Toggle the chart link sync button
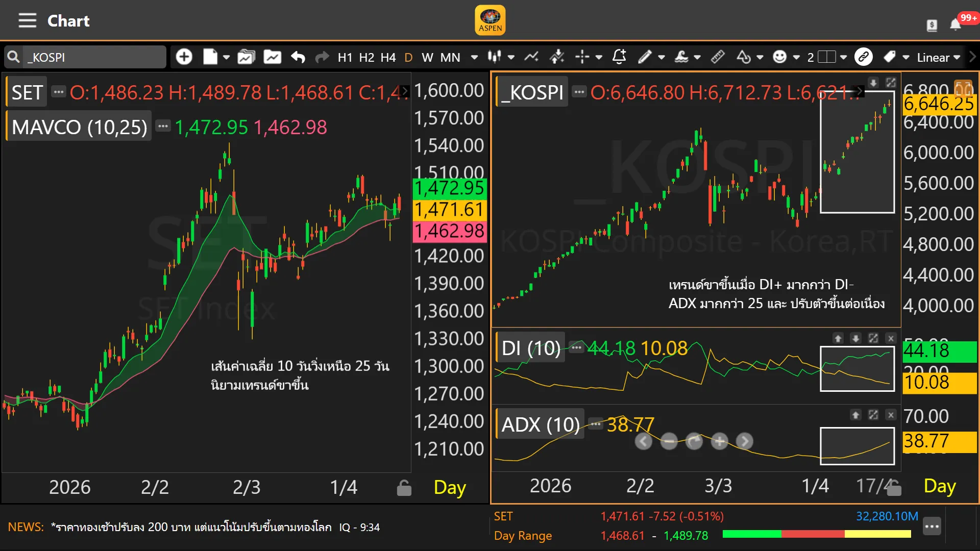The image size is (980, 551). [863, 57]
